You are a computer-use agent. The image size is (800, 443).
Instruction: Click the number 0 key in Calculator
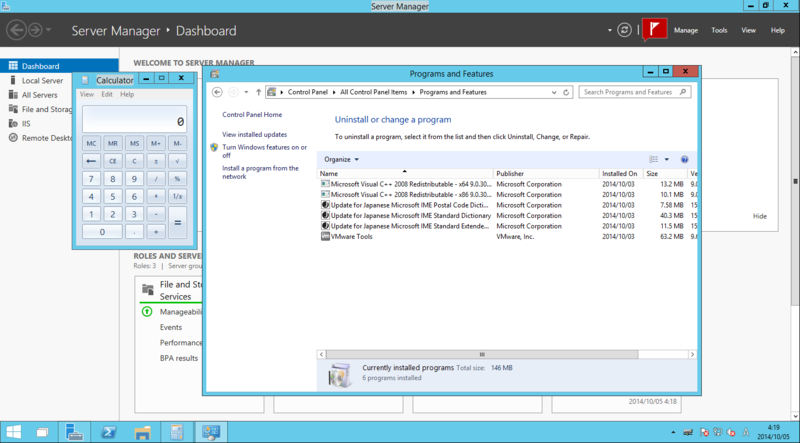click(x=102, y=232)
